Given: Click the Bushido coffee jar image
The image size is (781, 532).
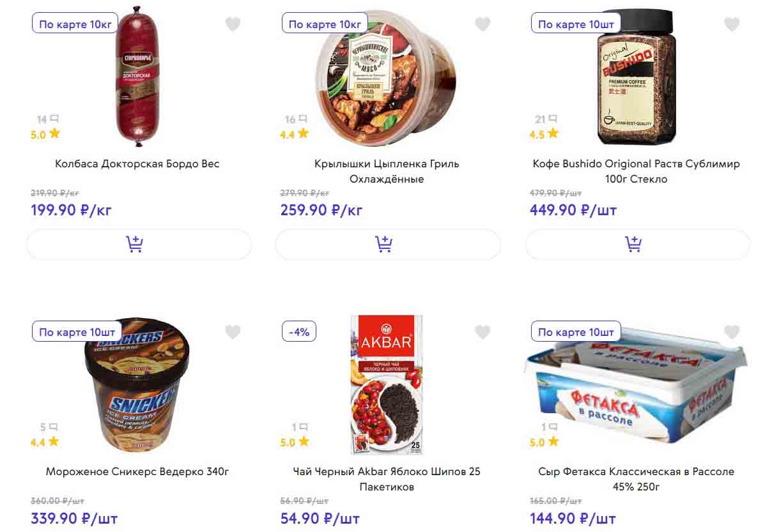Looking at the screenshot, I should 636,77.
